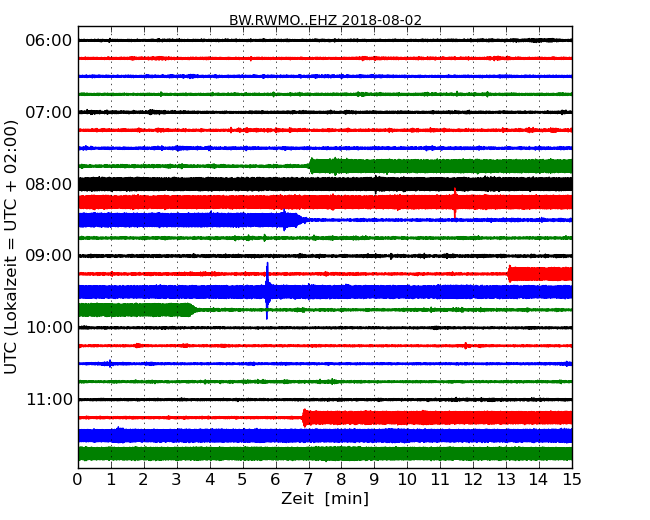Click the red signal onset after 11:00 trace
The image size is (650, 520).
(x=304, y=418)
